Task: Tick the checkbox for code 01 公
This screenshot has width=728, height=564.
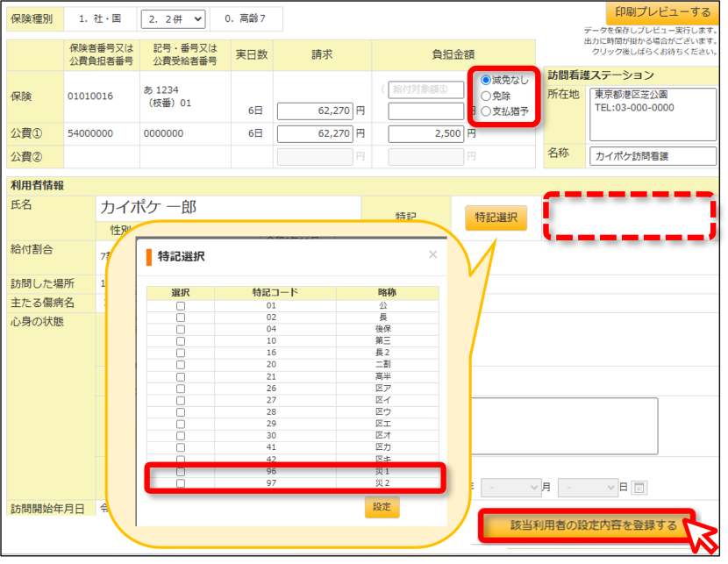Action: 181,306
